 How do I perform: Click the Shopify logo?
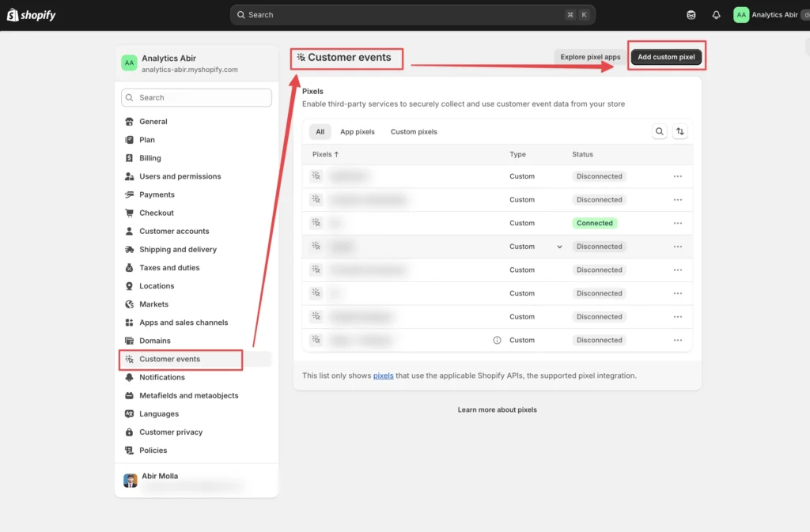pyautogui.click(x=31, y=15)
